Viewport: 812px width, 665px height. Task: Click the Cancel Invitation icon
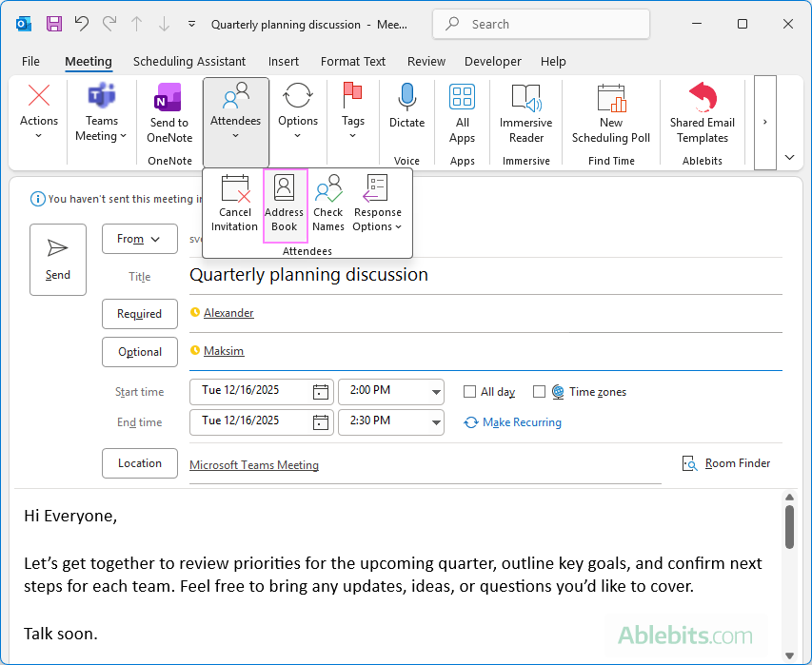click(x=234, y=204)
